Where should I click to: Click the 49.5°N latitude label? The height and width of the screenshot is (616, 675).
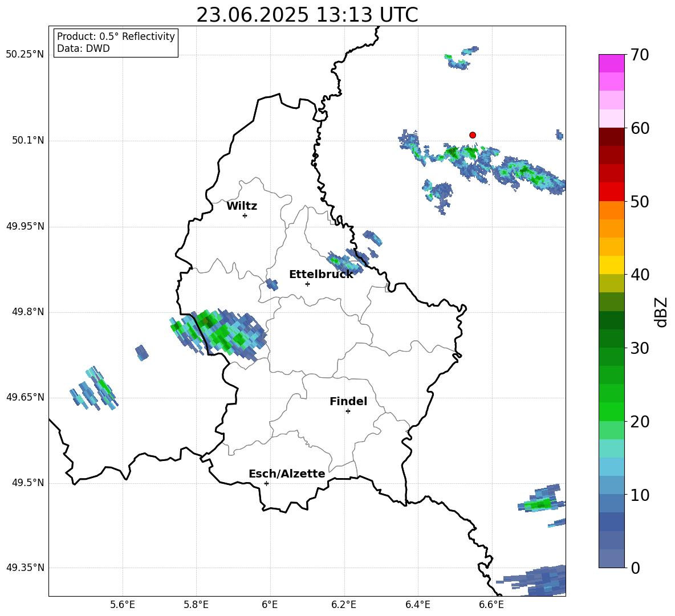(27, 483)
